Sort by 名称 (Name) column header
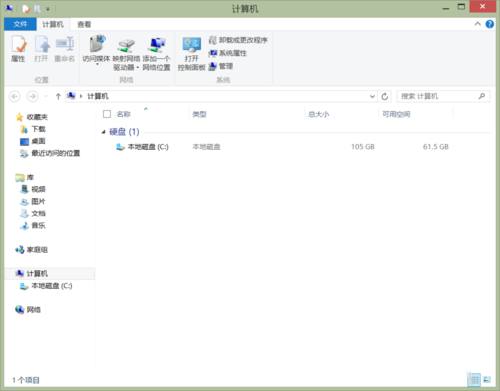Screen dimensions: 500x391 [x=124, y=114]
